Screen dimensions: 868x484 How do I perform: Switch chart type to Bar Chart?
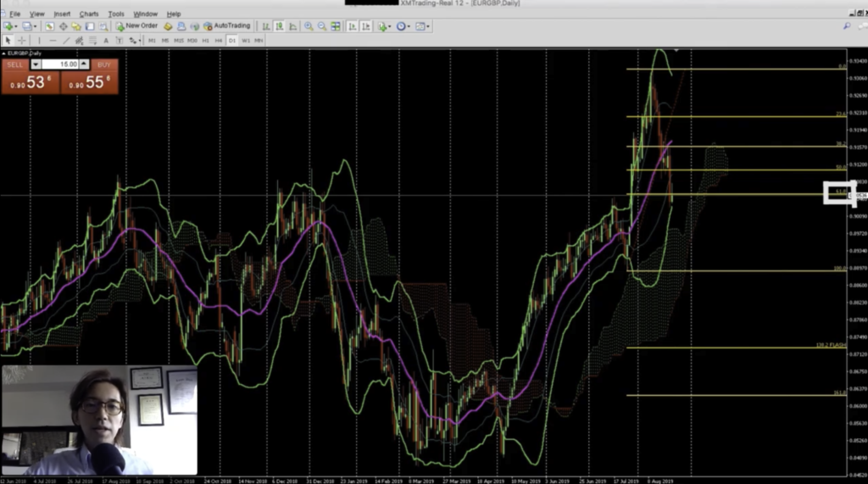tap(265, 26)
